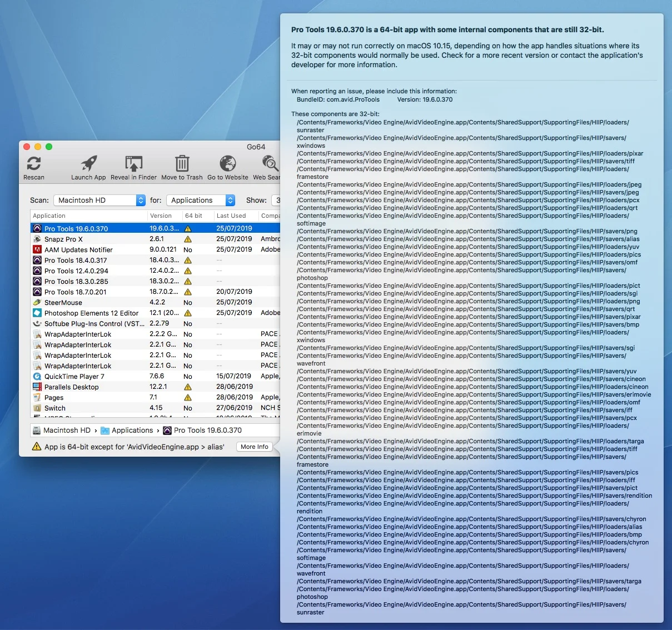Click Pro Tools 19.6.0.370 in path bar
The height and width of the screenshot is (630, 672).
[202, 430]
